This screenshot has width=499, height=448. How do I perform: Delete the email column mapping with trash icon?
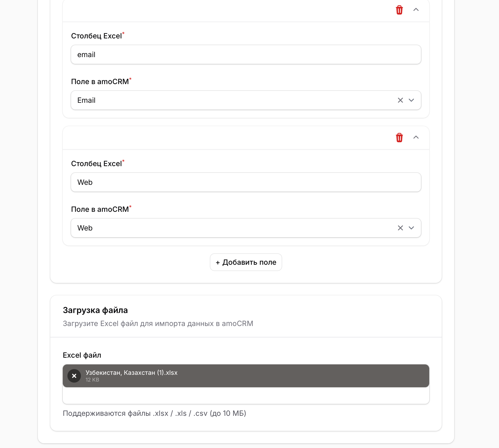(x=399, y=10)
